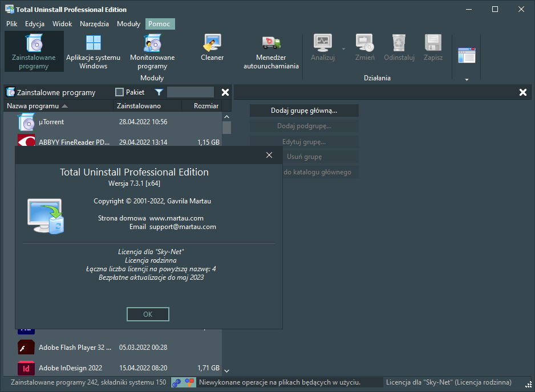Open the Plik menu
The image size is (535, 392).
[11, 24]
